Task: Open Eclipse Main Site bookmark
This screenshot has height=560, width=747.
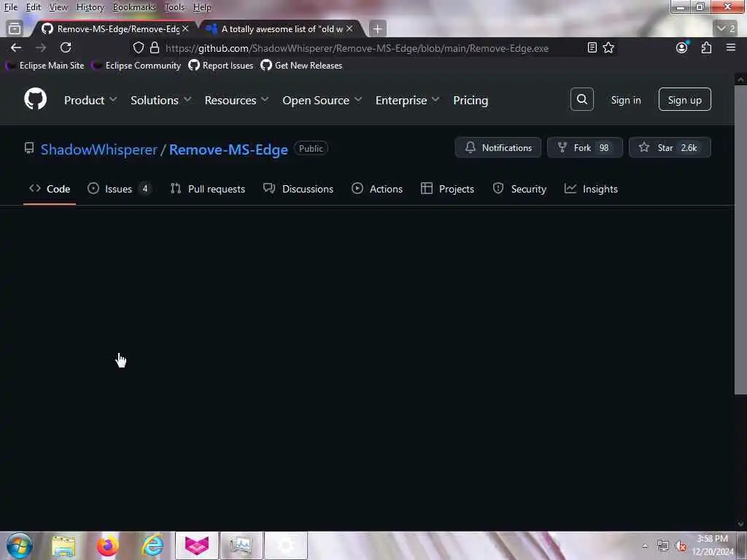Action: pos(45,66)
